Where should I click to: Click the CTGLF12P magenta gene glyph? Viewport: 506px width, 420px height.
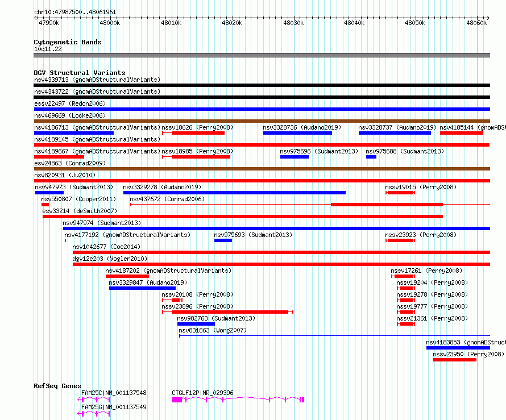238,400
